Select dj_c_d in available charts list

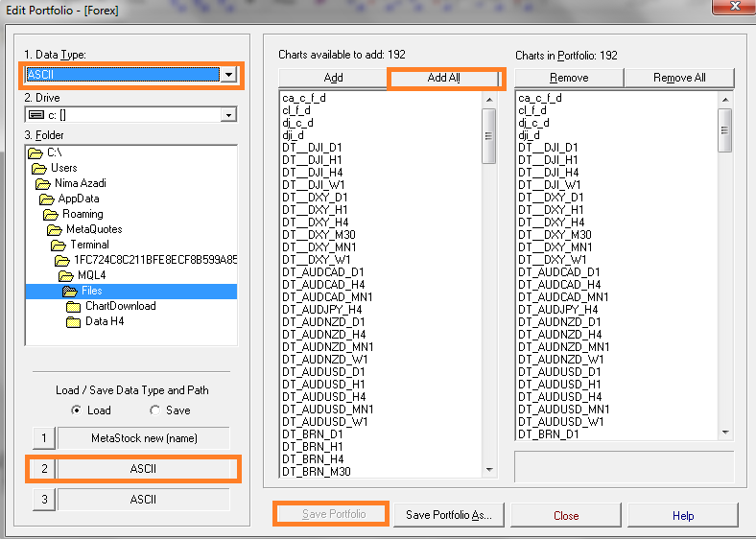click(298, 123)
